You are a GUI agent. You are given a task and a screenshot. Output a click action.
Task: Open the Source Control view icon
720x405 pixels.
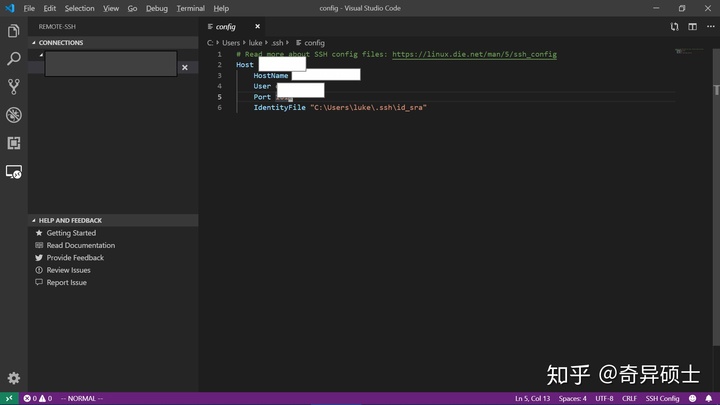point(14,87)
